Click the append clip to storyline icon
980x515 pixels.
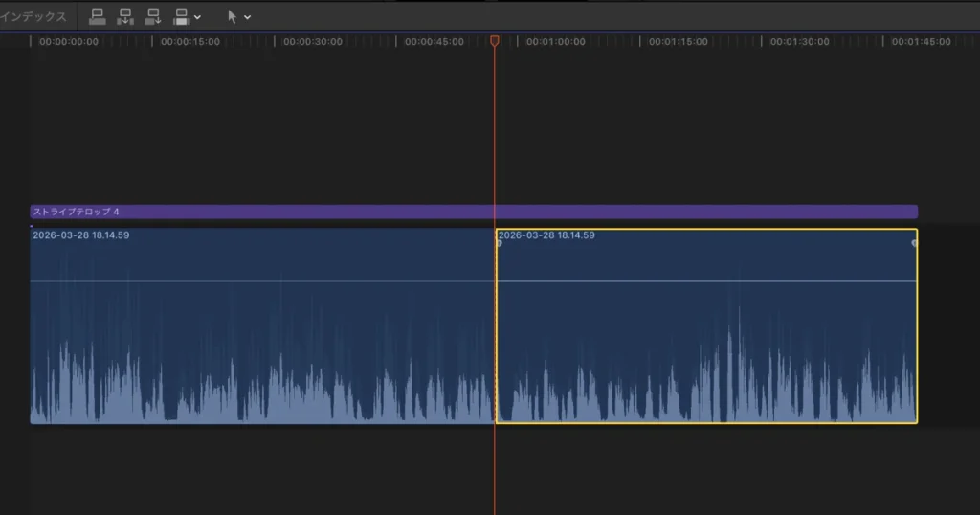(153, 16)
